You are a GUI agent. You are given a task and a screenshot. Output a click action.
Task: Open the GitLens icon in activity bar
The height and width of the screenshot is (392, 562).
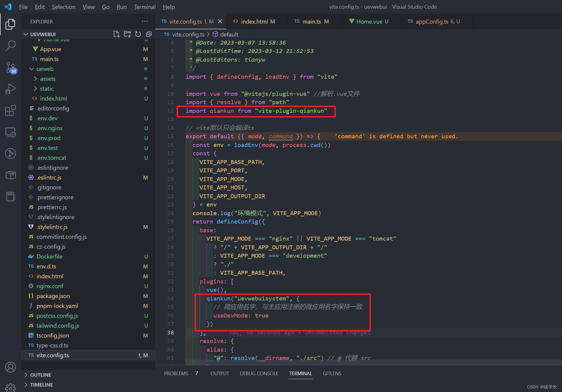(x=10, y=154)
